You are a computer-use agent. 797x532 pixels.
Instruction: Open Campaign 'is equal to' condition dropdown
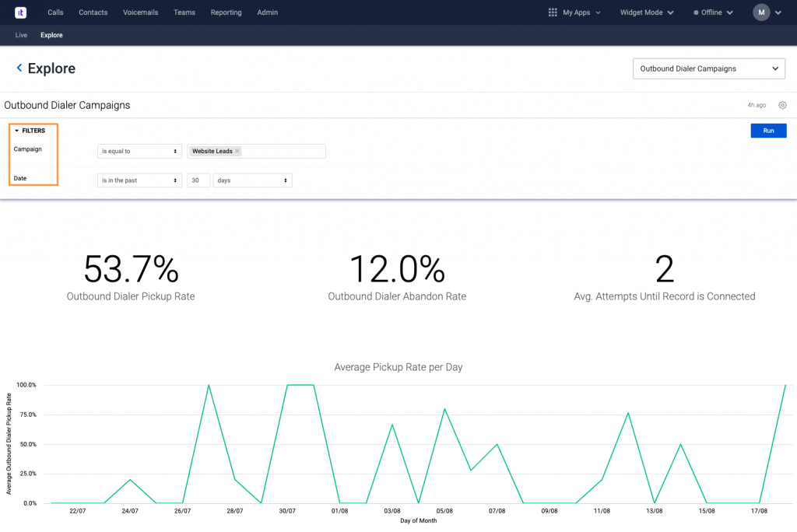[139, 151]
